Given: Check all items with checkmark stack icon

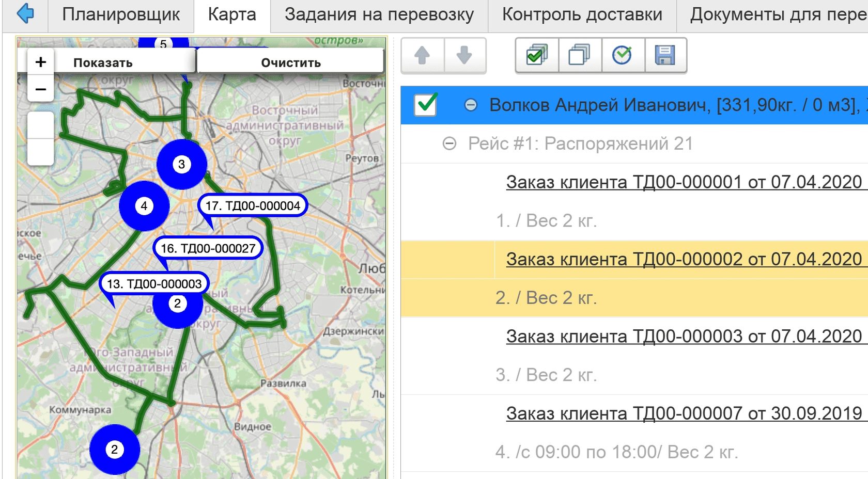Looking at the screenshot, I should click(537, 55).
